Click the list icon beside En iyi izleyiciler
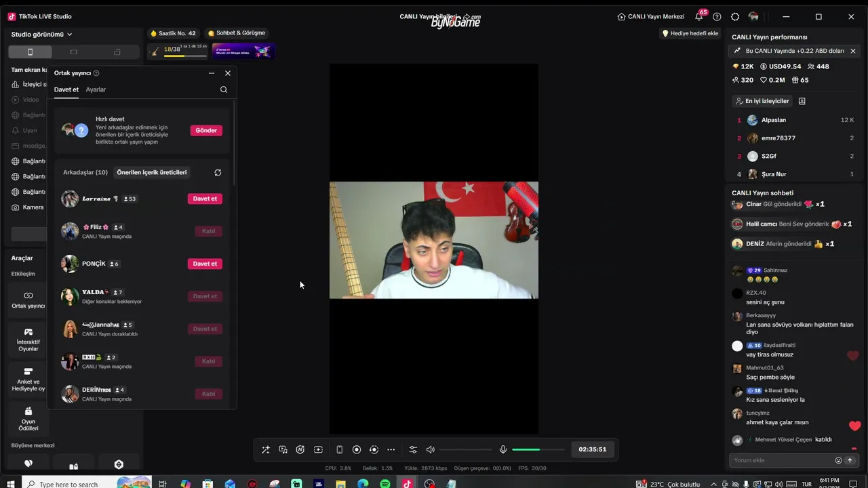Viewport: 868px width, 488px height. (x=802, y=101)
